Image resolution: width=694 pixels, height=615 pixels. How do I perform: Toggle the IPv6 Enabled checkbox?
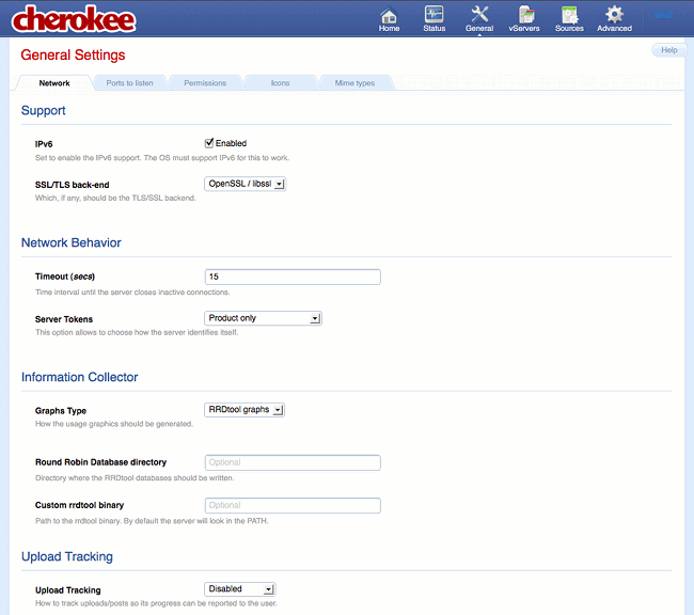[210, 143]
